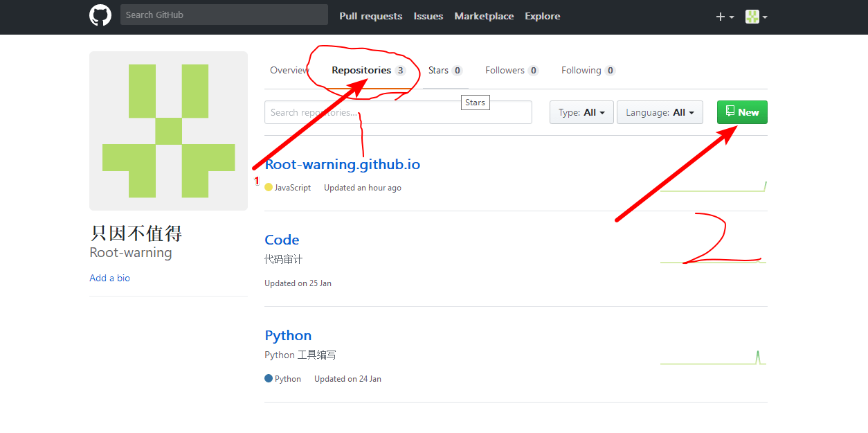Click the Root-warning.github.io activity graph
The width and height of the screenshot is (868, 433).
pyautogui.click(x=713, y=185)
